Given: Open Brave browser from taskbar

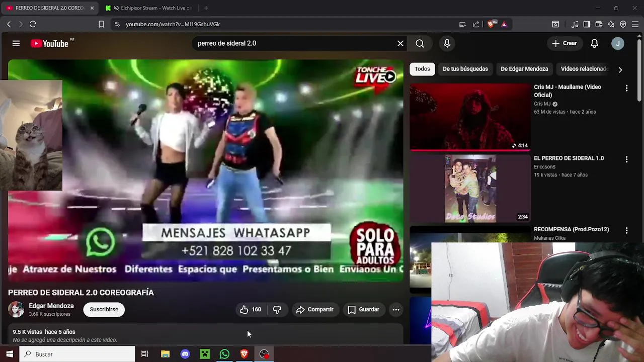Looking at the screenshot, I should click(244, 354).
